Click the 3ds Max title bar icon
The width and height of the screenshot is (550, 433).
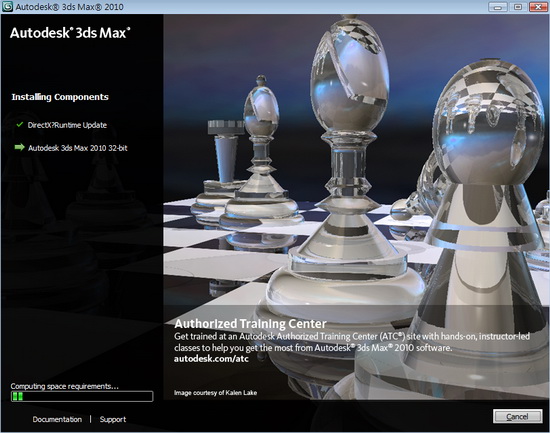(7, 7)
